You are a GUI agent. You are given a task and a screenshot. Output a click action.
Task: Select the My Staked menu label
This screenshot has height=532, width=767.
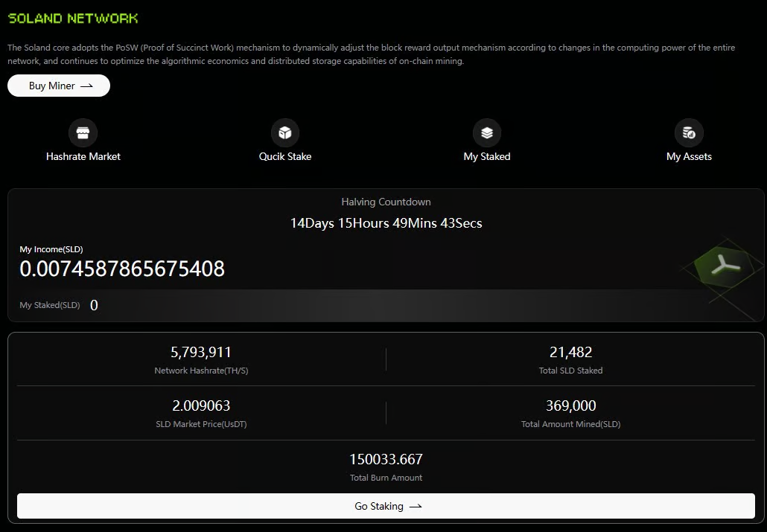click(x=487, y=157)
